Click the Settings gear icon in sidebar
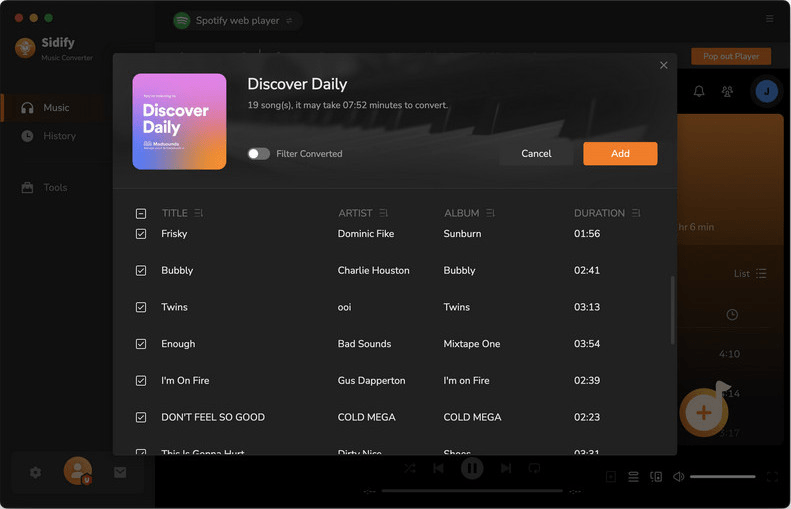 [36, 472]
